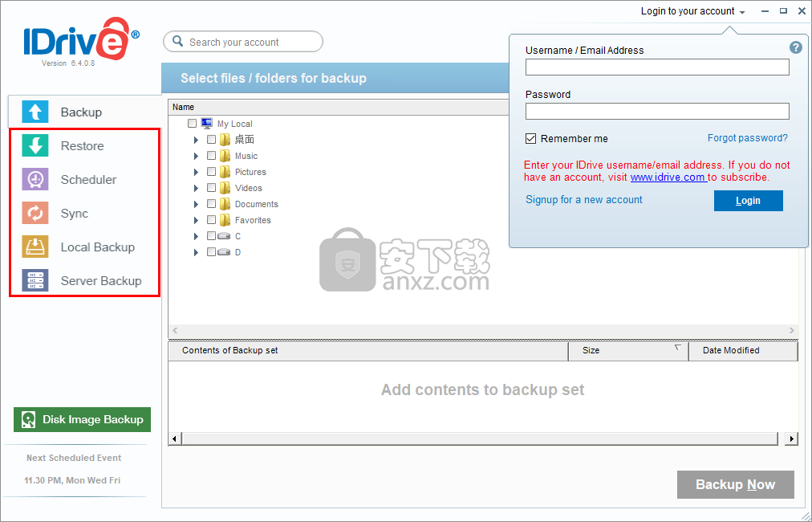Screen dimensions: 812x522
Task: Click the orange Sync icon
Action: coord(35,213)
